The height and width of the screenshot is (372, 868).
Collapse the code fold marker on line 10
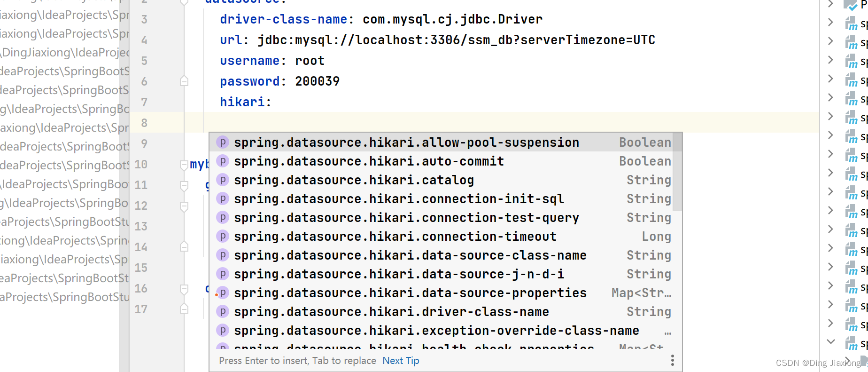pos(184,165)
